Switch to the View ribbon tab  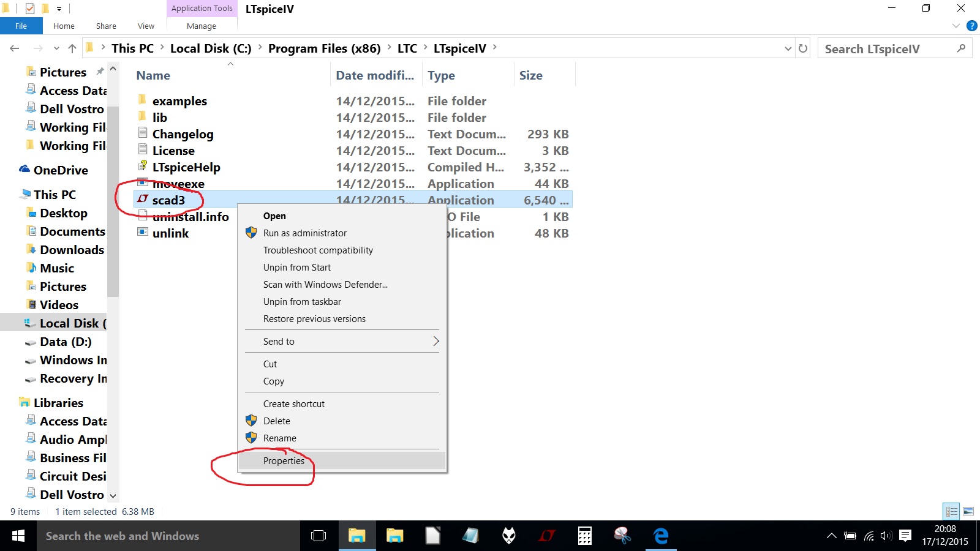(146, 26)
